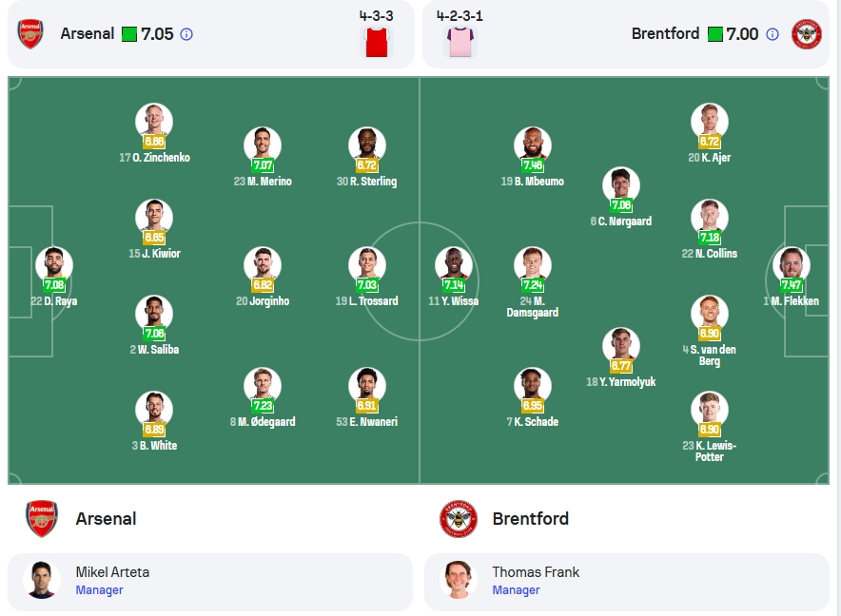
Task: Click the Brentford bee crest above Thomas Frank
Action: pyautogui.click(x=458, y=518)
